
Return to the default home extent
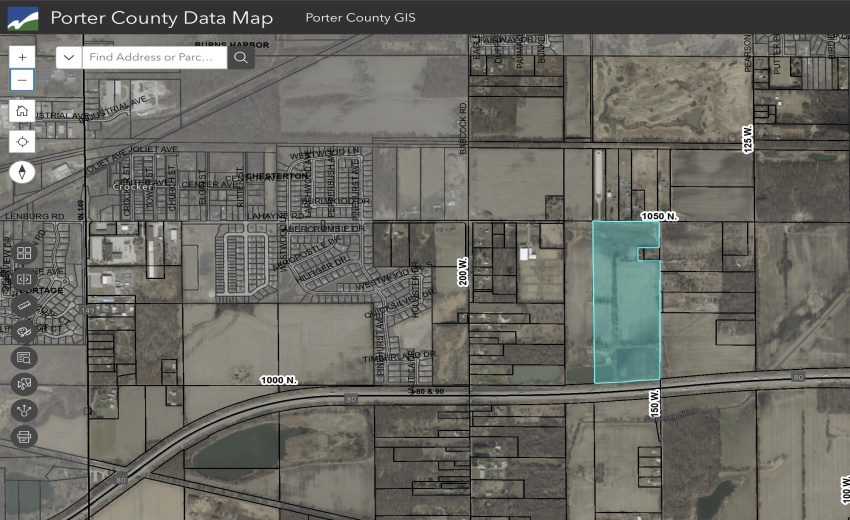[x=22, y=111]
